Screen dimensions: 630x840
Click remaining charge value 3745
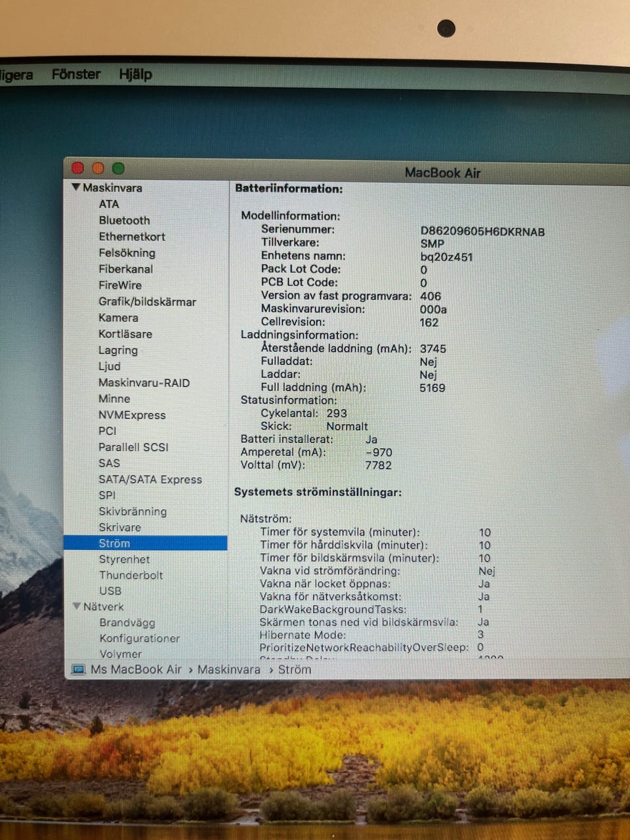(x=433, y=348)
